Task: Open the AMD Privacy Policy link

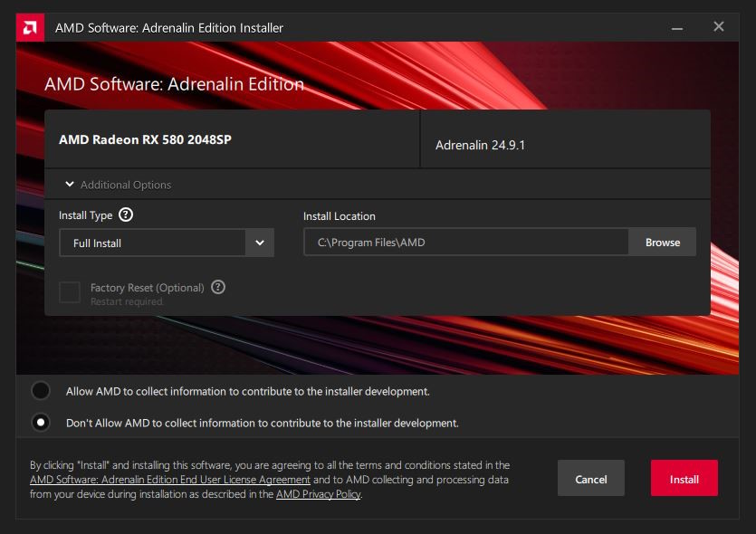Action: pyautogui.click(x=318, y=494)
